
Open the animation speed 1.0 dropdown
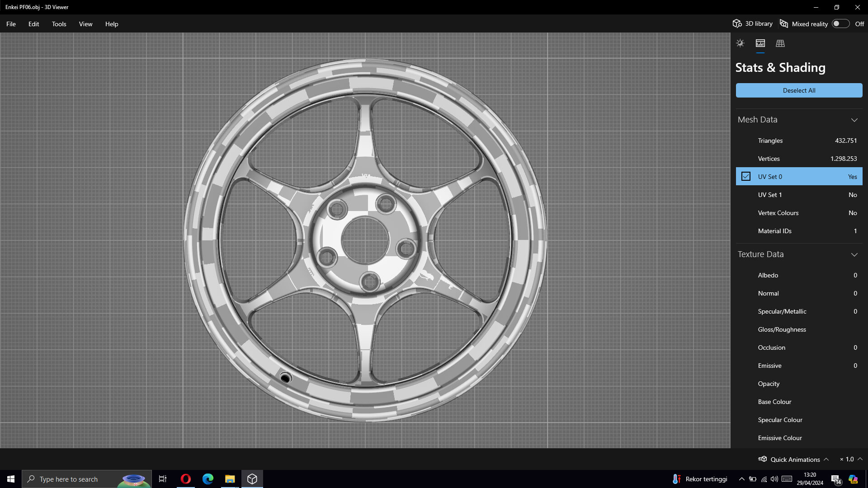[x=860, y=459]
